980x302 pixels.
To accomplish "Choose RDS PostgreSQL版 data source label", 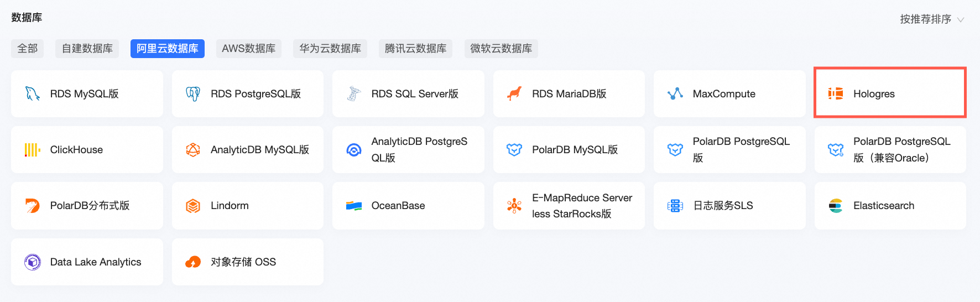I will [256, 94].
